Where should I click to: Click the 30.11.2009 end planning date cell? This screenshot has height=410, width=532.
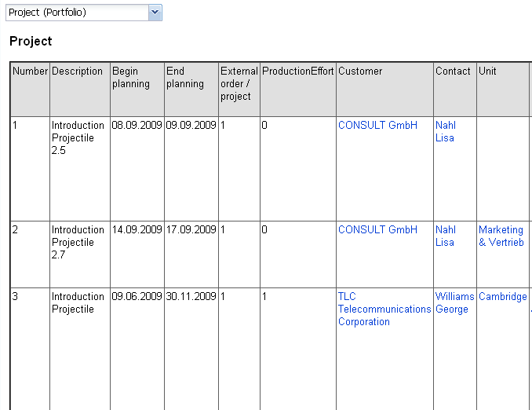191,297
